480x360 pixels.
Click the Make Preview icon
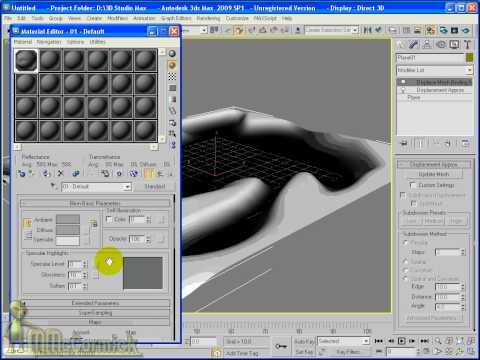pos(172,111)
